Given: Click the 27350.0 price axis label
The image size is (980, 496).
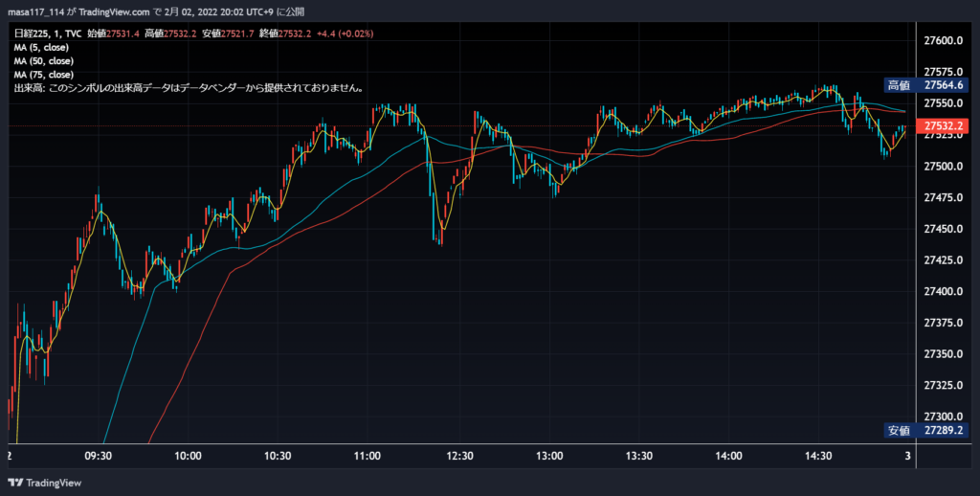Looking at the screenshot, I should pyautogui.click(x=942, y=354).
